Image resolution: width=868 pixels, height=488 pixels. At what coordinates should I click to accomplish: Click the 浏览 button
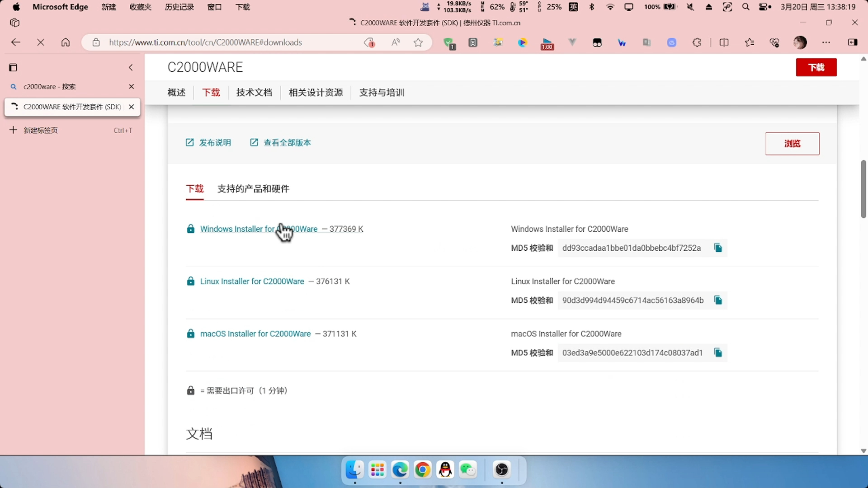pos(792,144)
